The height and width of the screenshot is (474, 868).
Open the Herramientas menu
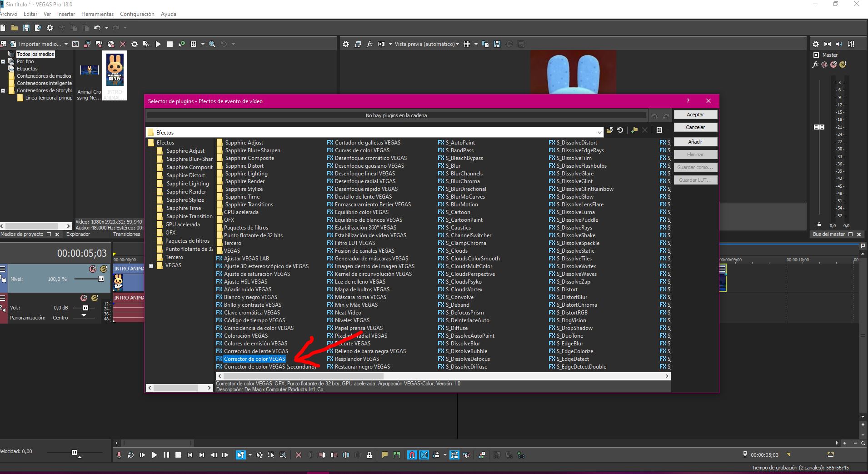(x=97, y=14)
